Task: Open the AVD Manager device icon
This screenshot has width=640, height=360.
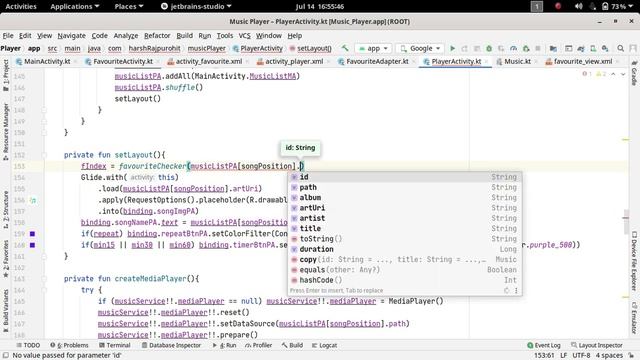Action: (593, 48)
